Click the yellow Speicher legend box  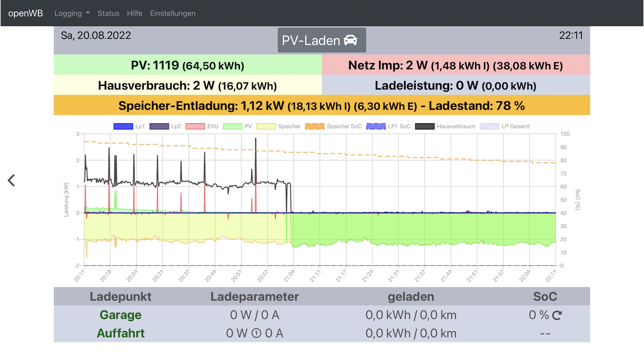click(266, 126)
